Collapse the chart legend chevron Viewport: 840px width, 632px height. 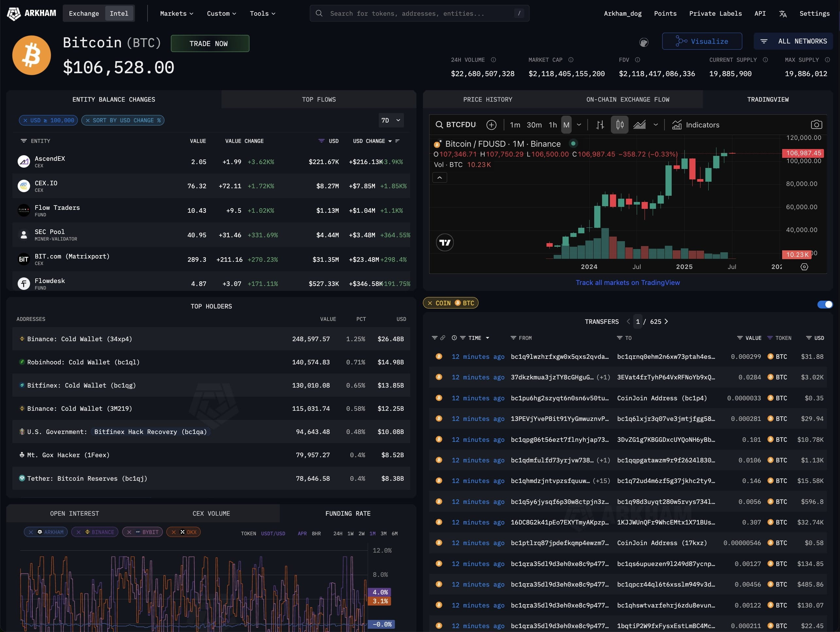(x=439, y=178)
